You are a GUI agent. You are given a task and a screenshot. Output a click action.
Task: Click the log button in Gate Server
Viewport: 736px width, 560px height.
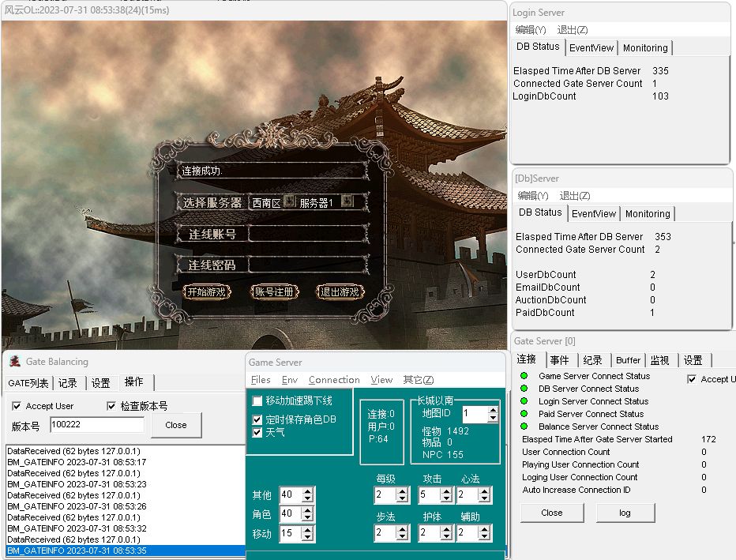625,513
